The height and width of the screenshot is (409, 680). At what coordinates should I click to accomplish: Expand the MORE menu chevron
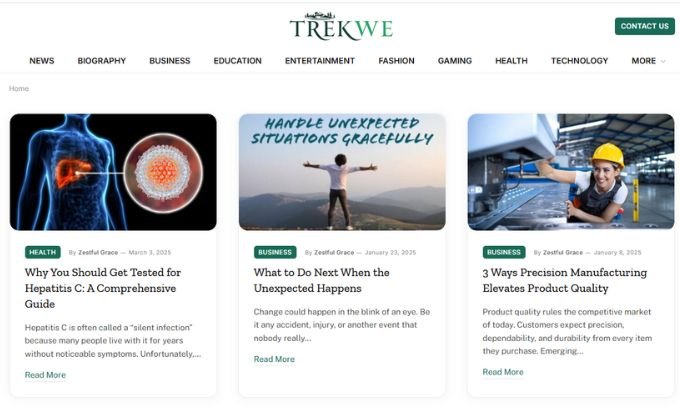point(663,61)
